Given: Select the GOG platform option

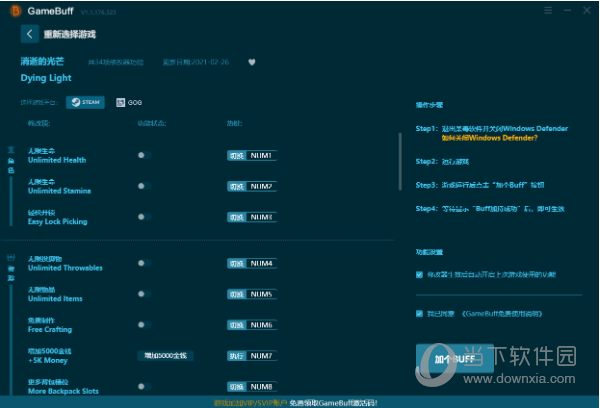Looking at the screenshot, I should (x=129, y=103).
